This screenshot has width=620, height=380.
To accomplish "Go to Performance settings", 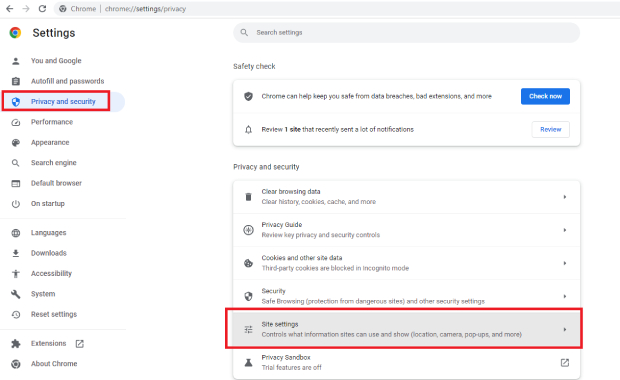I will 52,122.
